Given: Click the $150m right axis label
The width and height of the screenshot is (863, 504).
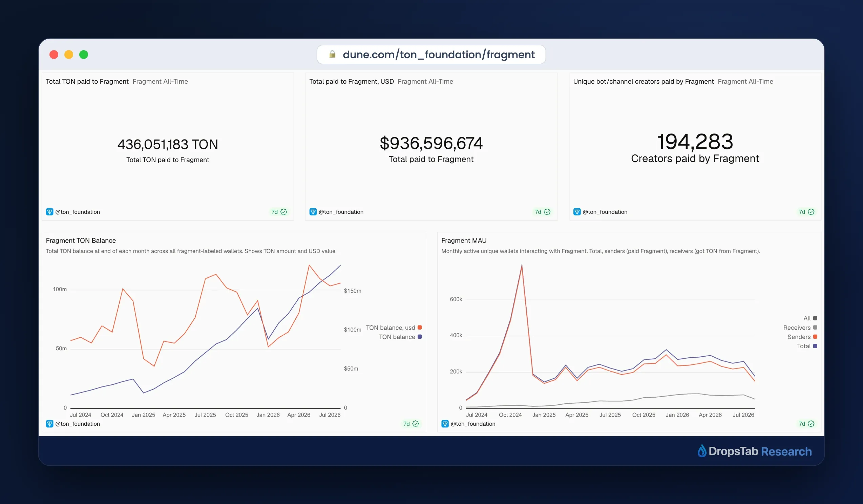Looking at the screenshot, I should [x=352, y=291].
